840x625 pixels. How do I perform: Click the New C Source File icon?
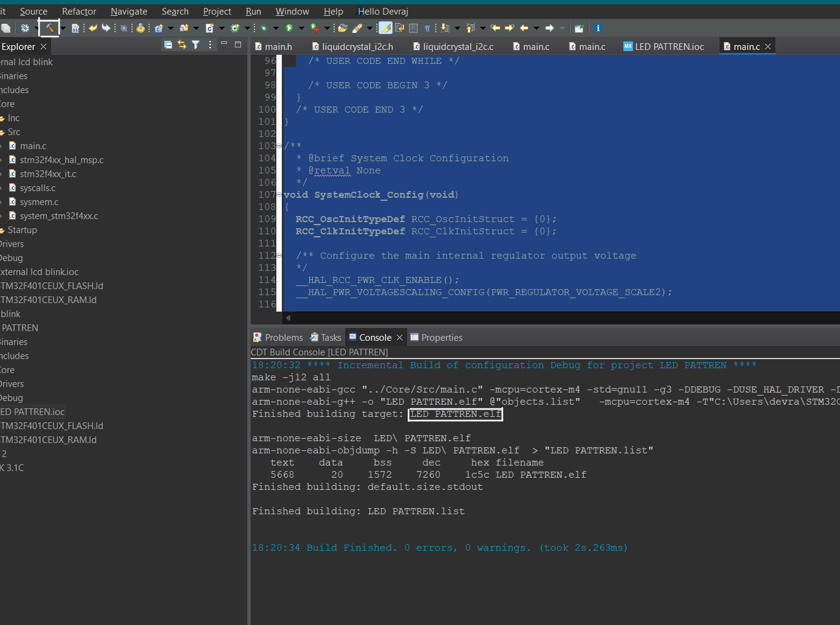[x=210, y=28]
